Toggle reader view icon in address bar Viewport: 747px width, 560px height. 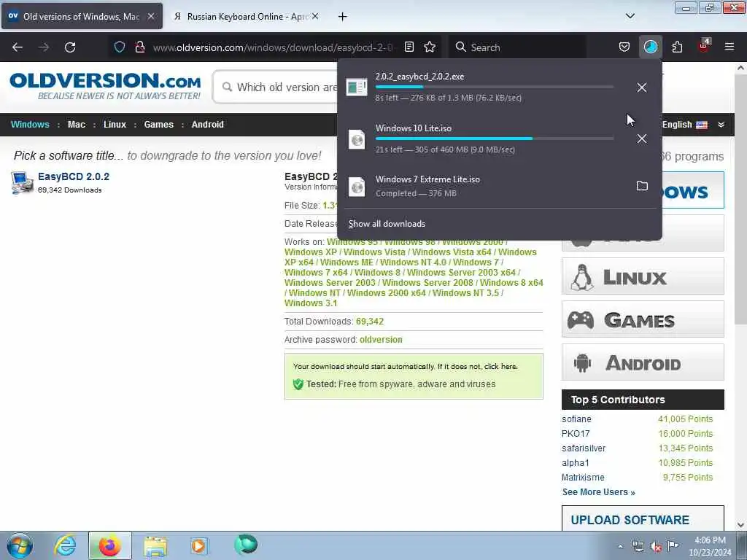[x=409, y=47]
